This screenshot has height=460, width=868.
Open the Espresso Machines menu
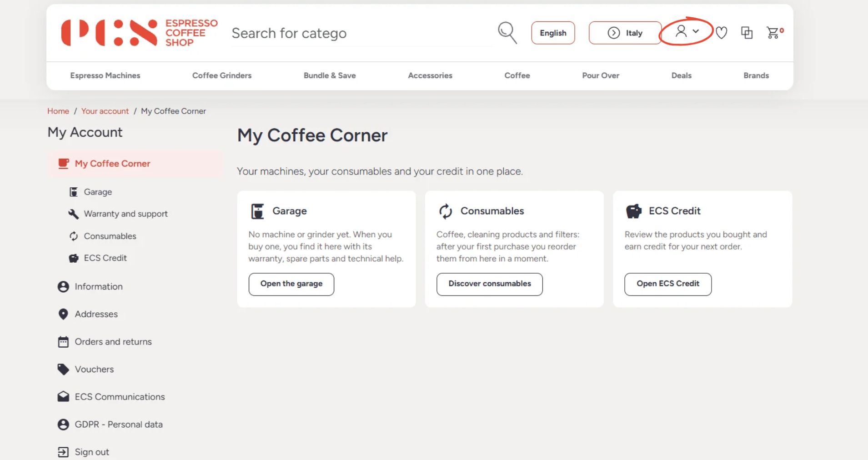coord(105,75)
